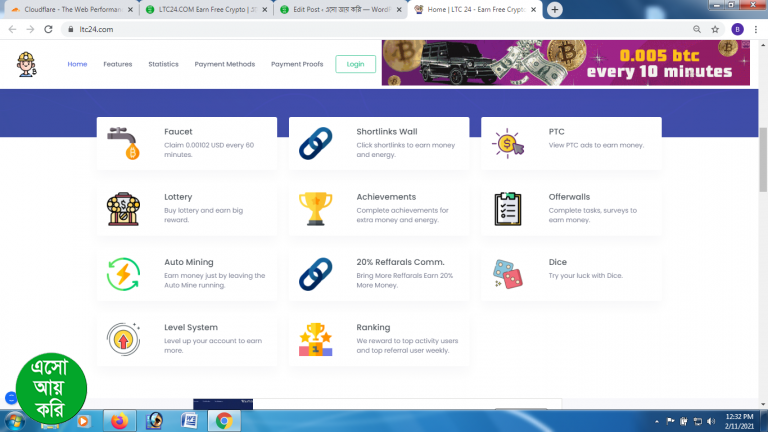This screenshot has height=432, width=768.
Task: Open Auto Mining via lightning icon
Action: tap(124, 275)
